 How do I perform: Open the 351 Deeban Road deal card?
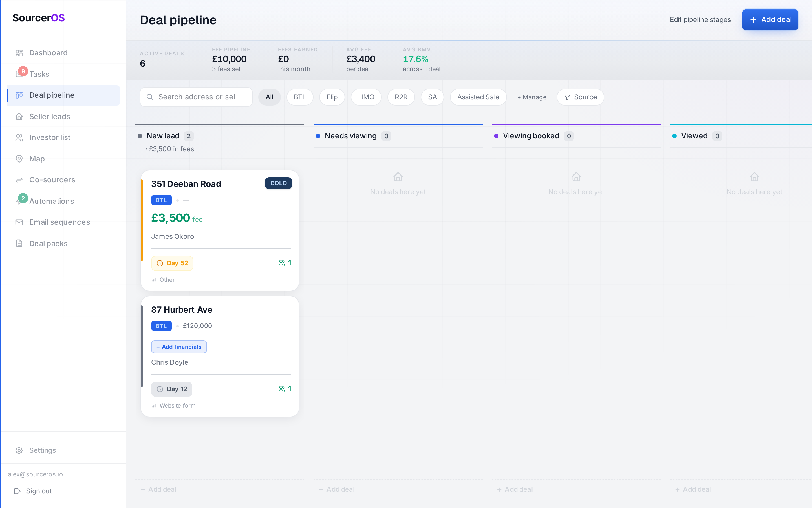[x=220, y=231]
